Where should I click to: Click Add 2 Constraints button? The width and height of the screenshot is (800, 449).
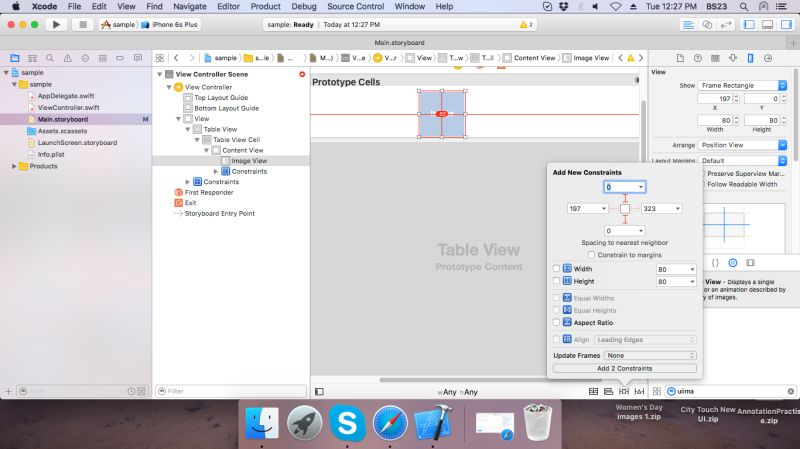pos(624,368)
